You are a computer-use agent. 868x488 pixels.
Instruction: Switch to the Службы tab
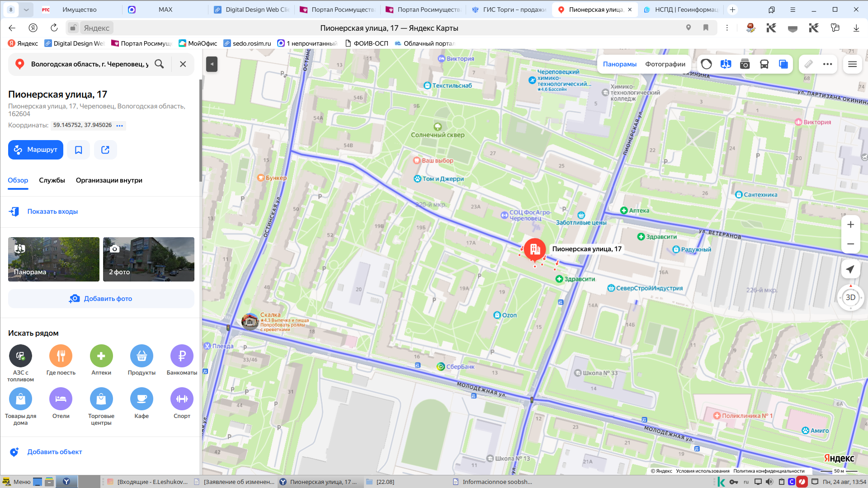pyautogui.click(x=52, y=180)
